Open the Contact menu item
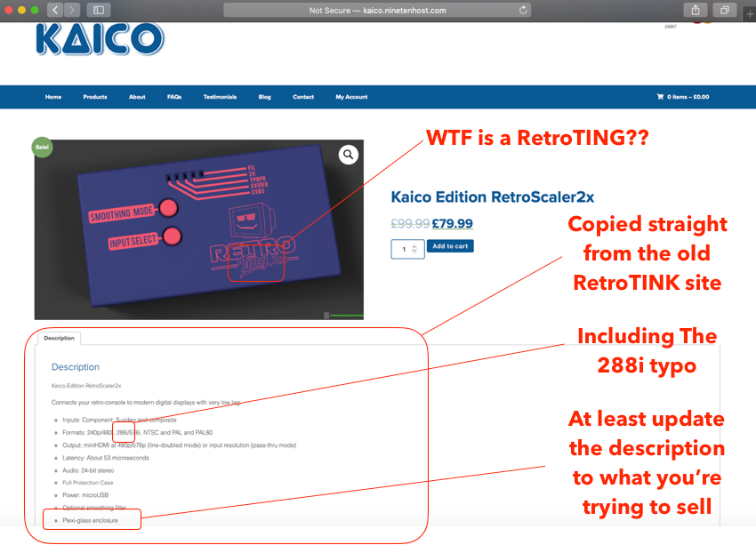This screenshot has width=756, height=545. click(x=303, y=97)
